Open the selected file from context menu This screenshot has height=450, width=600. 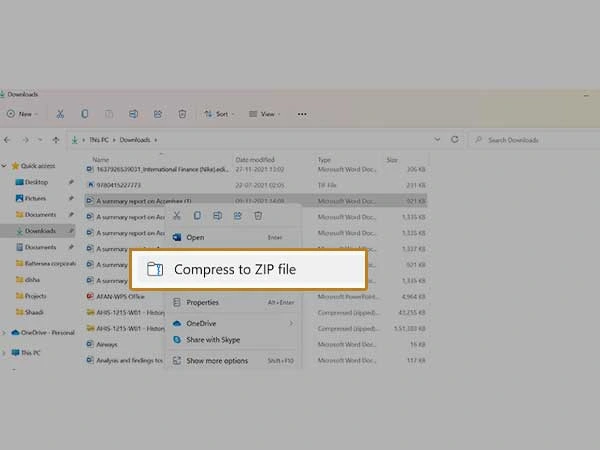click(x=232, y=237)
